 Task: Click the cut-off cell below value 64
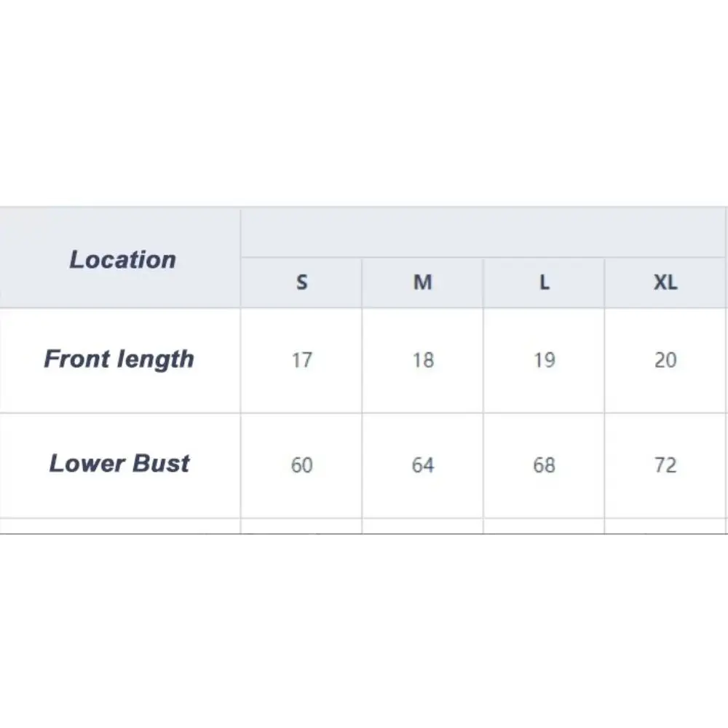[x=423, y=526]
